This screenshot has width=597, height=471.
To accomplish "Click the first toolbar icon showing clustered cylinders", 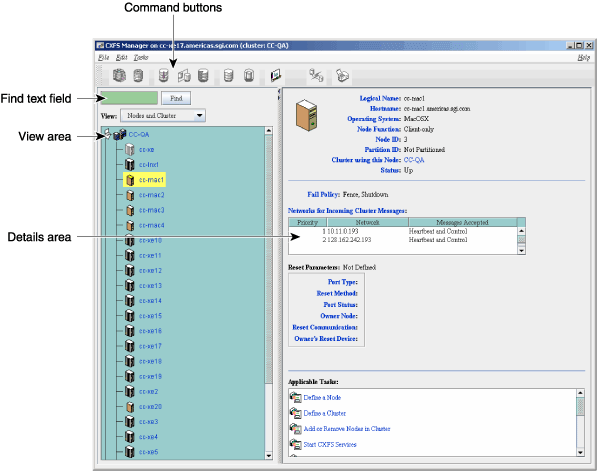I will pos(119,75).
